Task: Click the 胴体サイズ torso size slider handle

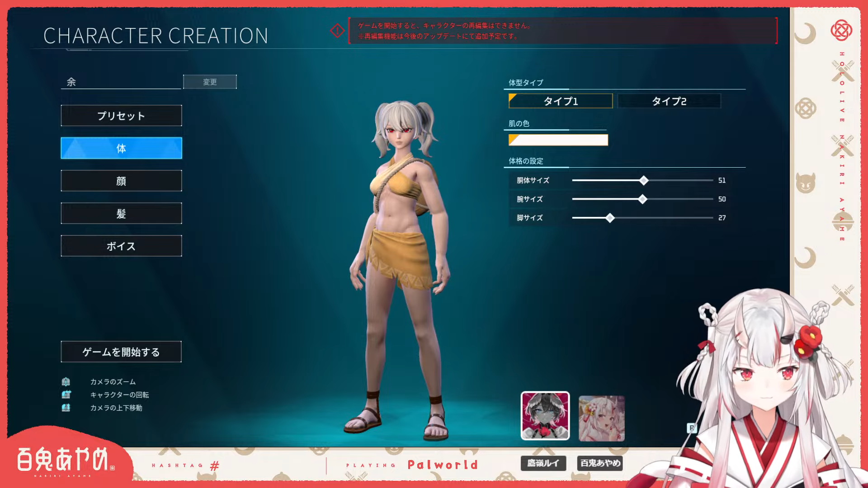Action: pos(644,180)
